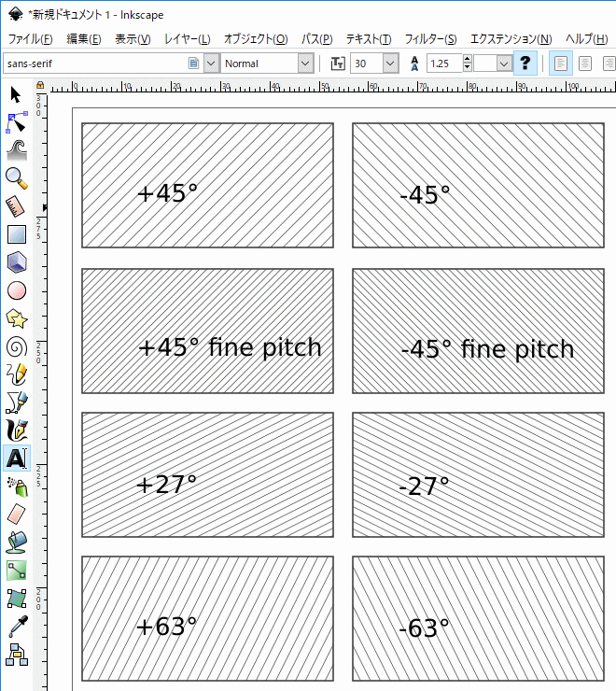
Task: Open the フィルター(S) menu
Action: 430,39
